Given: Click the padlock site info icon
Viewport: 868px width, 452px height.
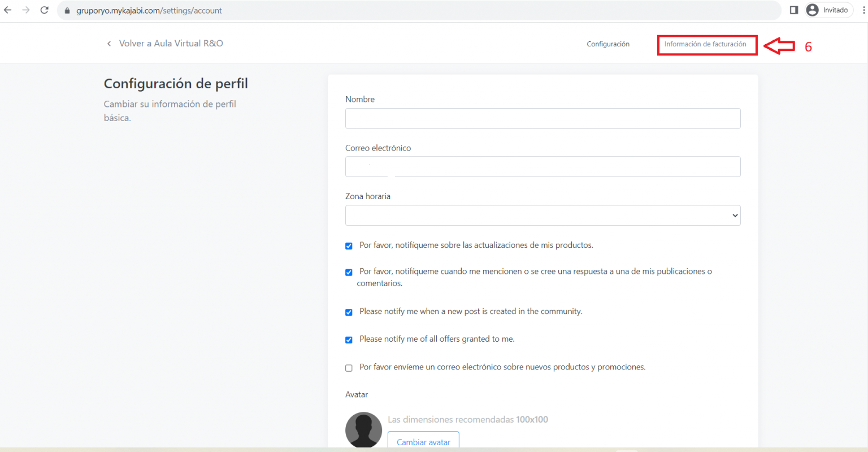Looking at the screenshot, I should 67,11.
